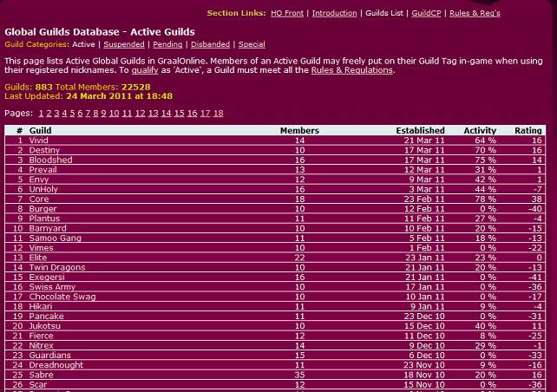Navigate to page 10 of guilds
This screenshot has width=557, height=392.
point(114,113)
